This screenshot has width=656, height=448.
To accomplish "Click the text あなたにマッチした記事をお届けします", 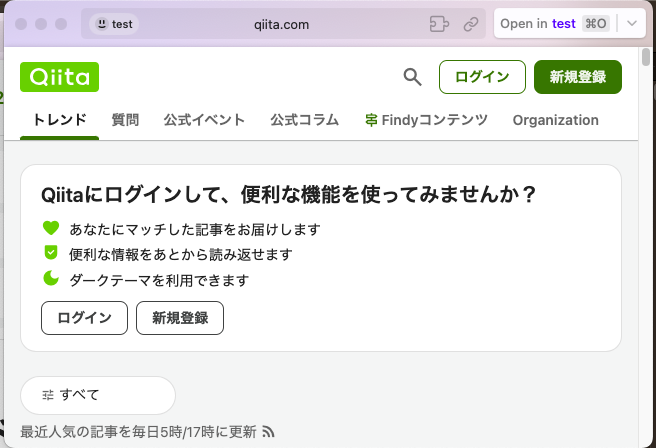I will coord(195,229).
